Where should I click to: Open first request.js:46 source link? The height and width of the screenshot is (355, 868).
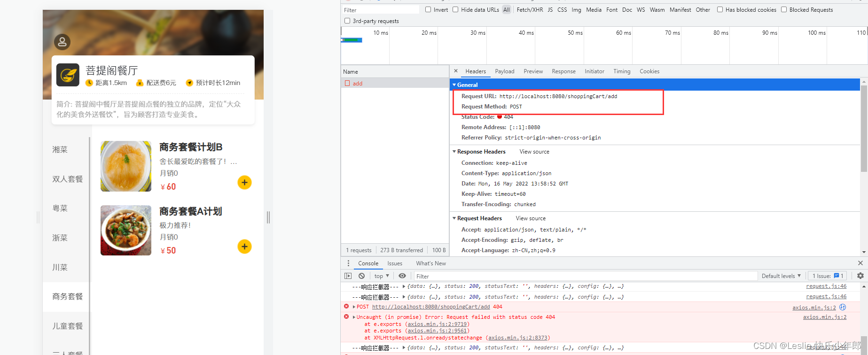[826, 286]
